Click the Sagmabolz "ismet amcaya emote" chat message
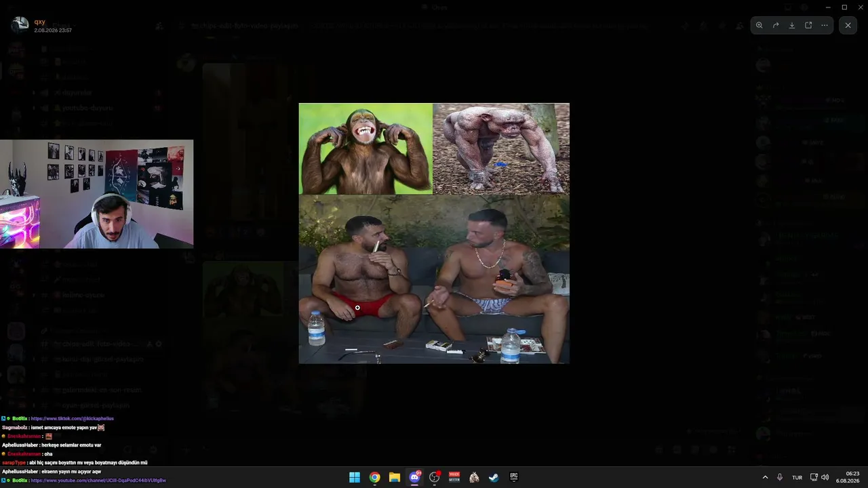Screen dimensions: 868x488 [54, 428]
